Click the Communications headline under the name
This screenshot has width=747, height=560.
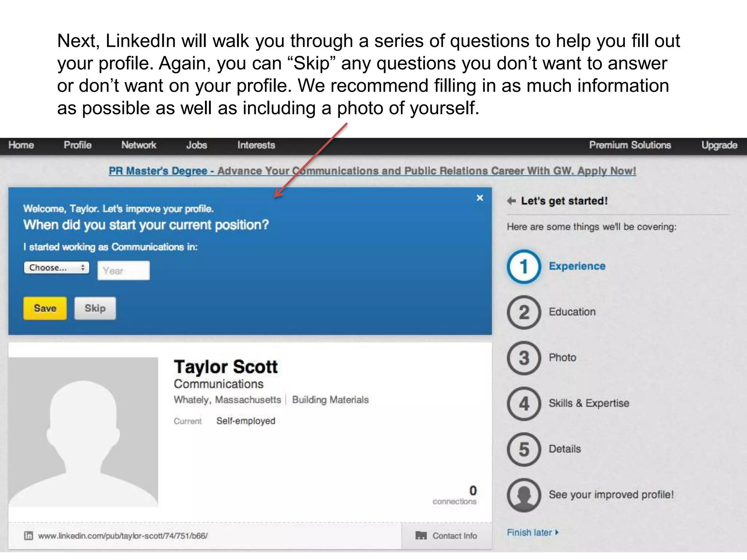click(x=218, y=384)
